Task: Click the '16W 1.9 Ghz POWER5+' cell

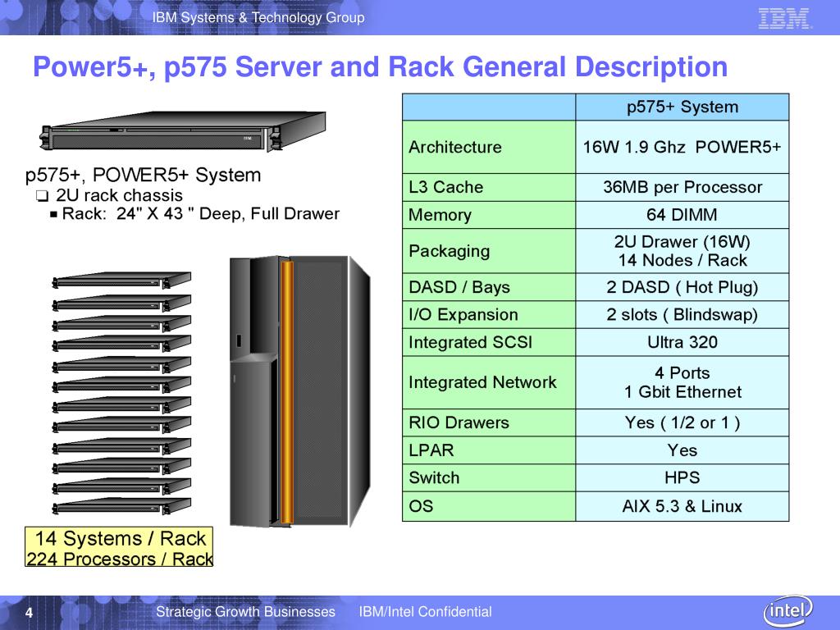Action: tap(682, 147)
